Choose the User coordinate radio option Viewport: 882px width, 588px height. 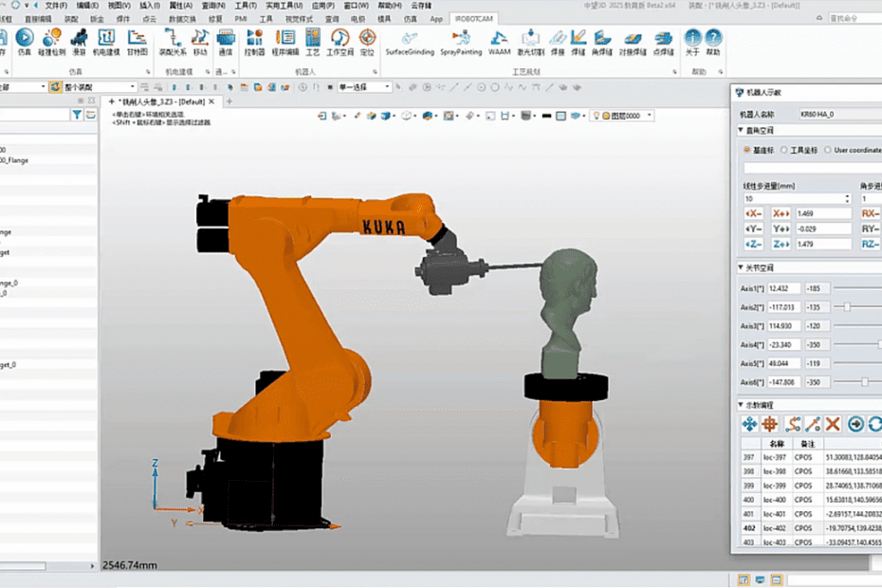[827, 150]
